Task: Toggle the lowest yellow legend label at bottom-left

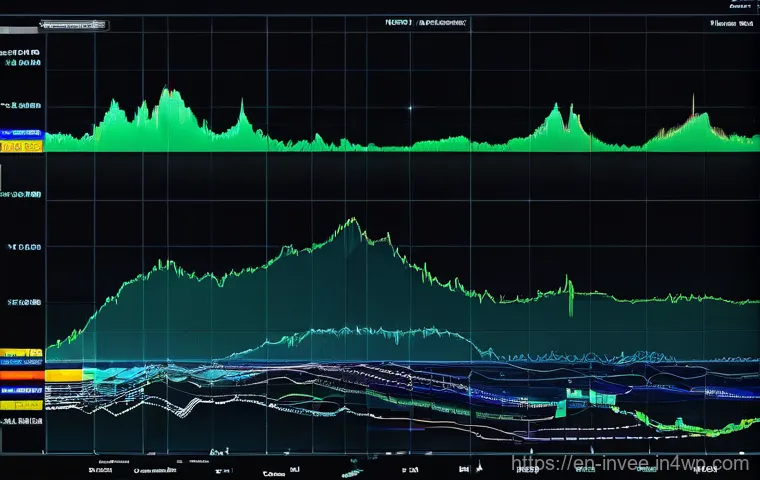Action: click(20, 405)
